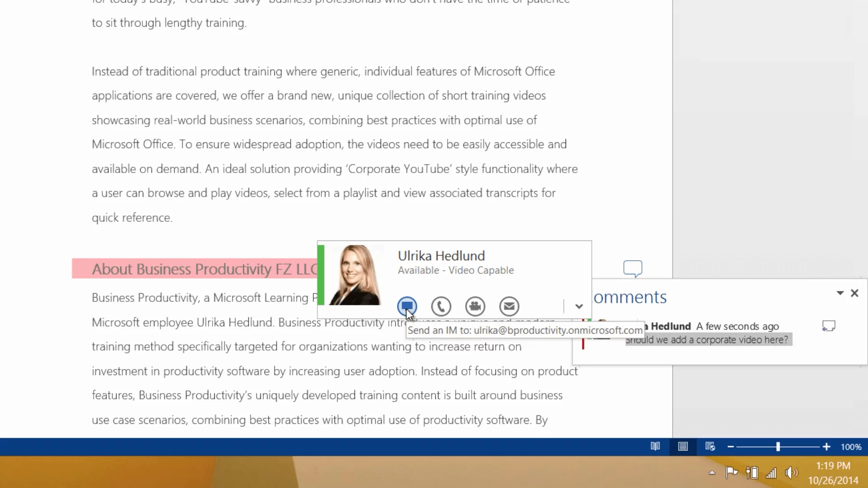Click the comment balloon in the margin
The image size is (868, 488).
point(632,268)
